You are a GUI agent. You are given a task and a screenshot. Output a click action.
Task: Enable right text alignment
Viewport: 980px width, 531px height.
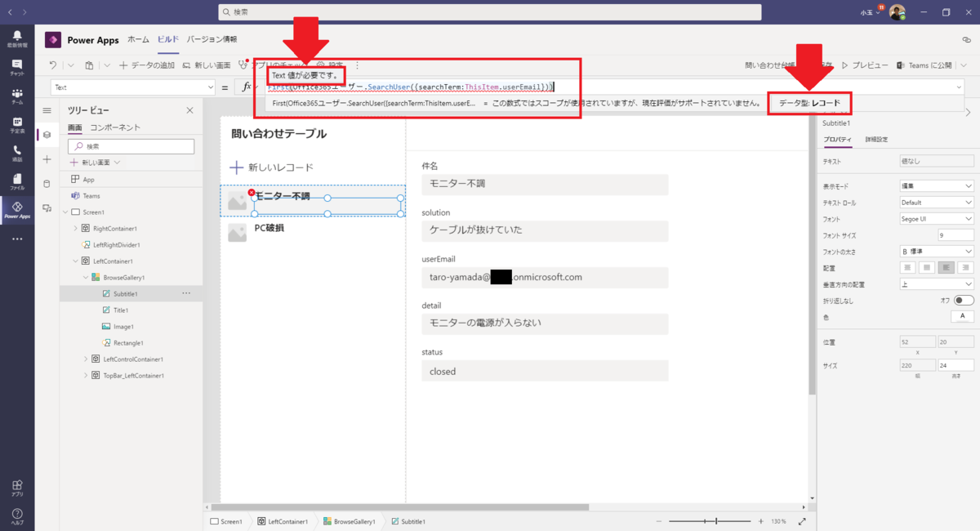[964, 267]
